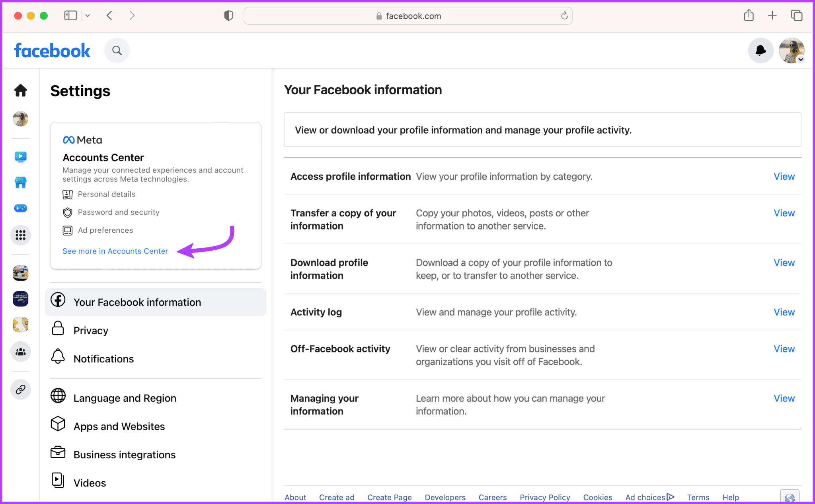
Task: Open the Facebook Home icon in the sidebar
Action: [20, 90]
